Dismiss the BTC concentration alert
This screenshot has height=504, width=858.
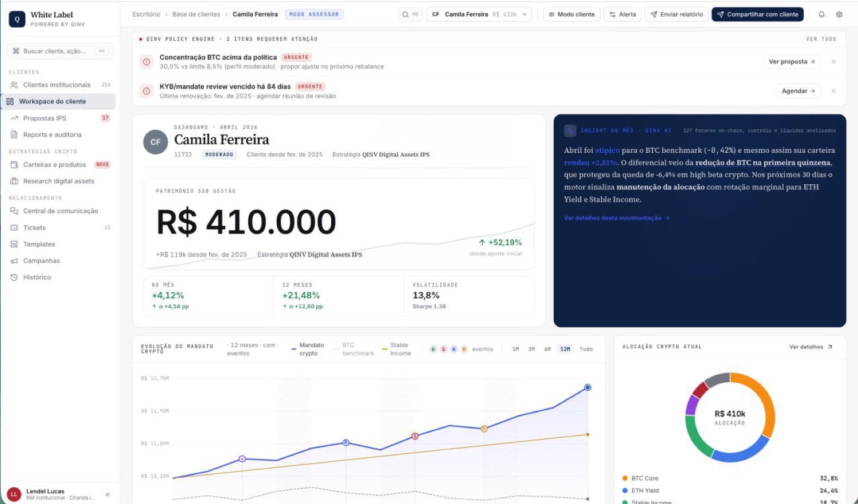(x=833, y=62)
